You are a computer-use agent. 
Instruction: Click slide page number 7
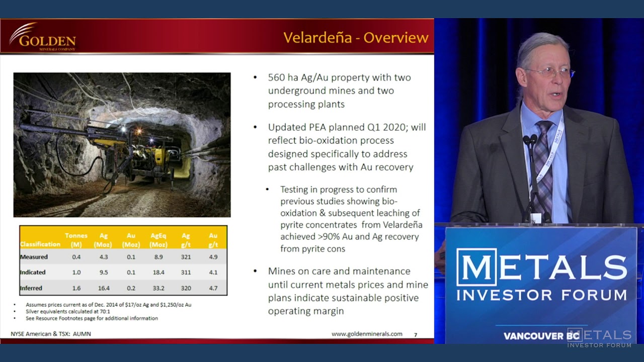(x=415, y=334)
